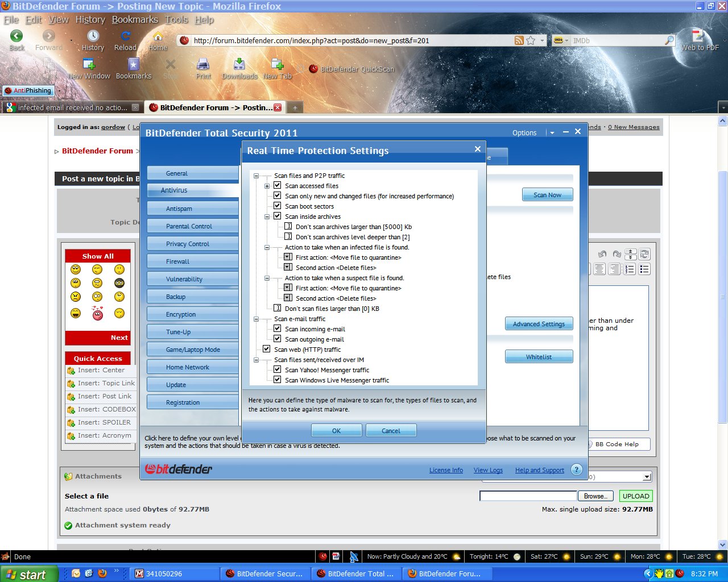Uncheck Scan boot sectors
Image resolution: width=728 pixels, height=582 pixels.
pos(278,206)
